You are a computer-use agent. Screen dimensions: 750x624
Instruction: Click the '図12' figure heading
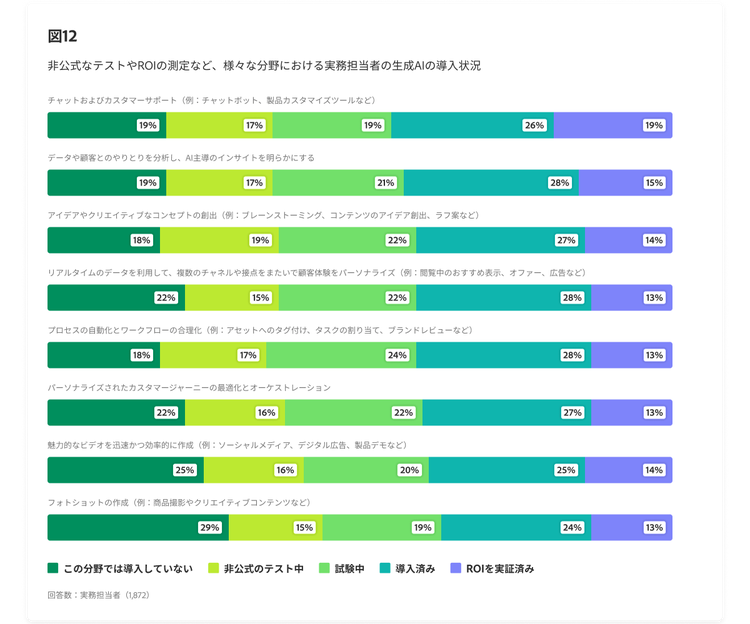[62, 36]
